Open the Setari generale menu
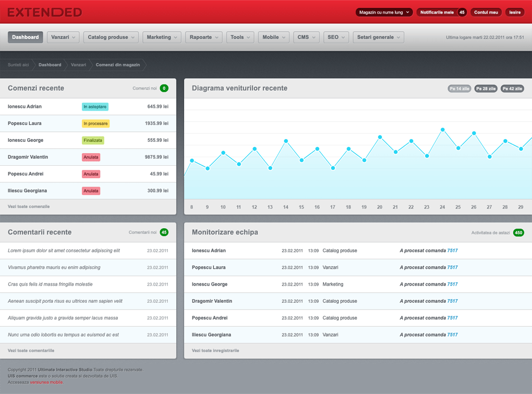 pyautogui.click(x=378, y=38)
